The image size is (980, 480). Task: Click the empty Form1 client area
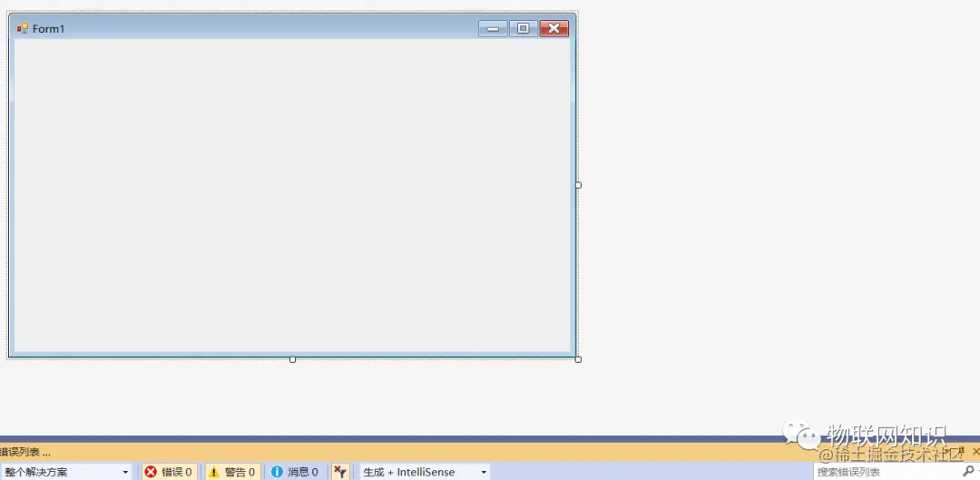292,195
